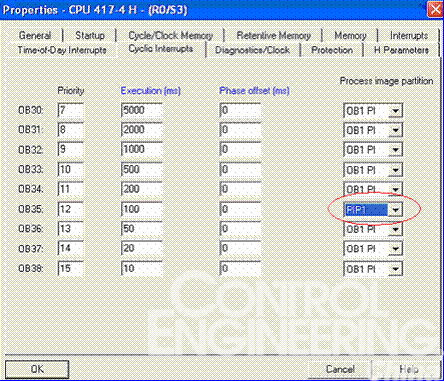The height and width of the screenshot is (381, 444).
Task: Close the Properties dialog window
Action: 435,9
